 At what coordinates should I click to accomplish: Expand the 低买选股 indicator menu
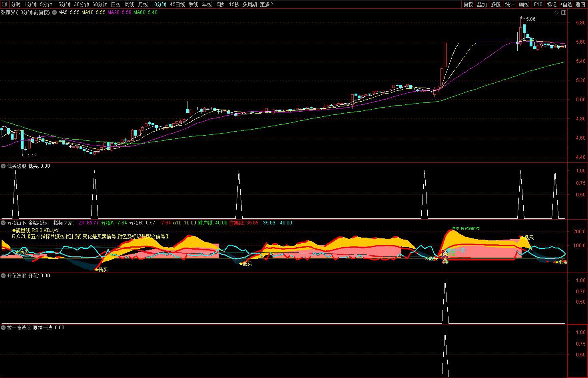[x=3, y=166]
